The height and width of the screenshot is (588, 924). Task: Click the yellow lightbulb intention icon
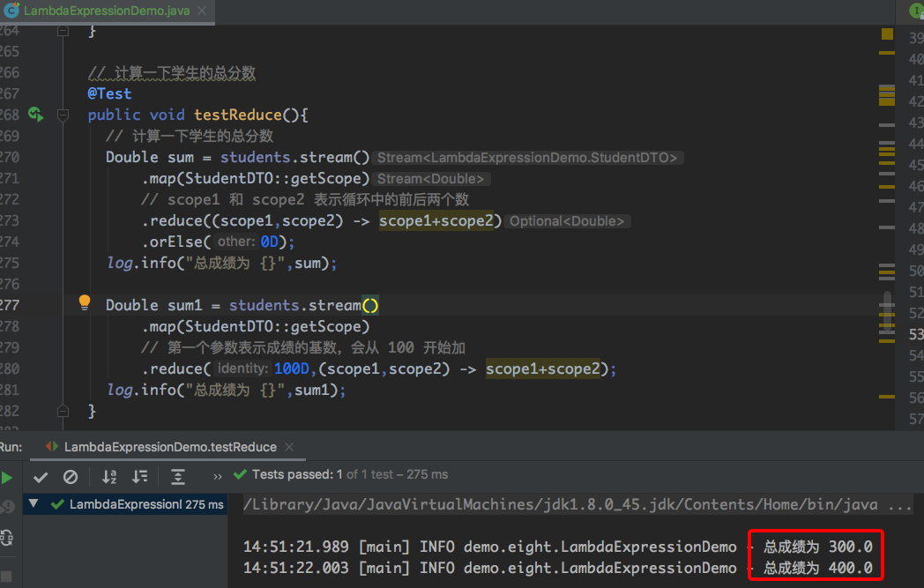point(85,302)
